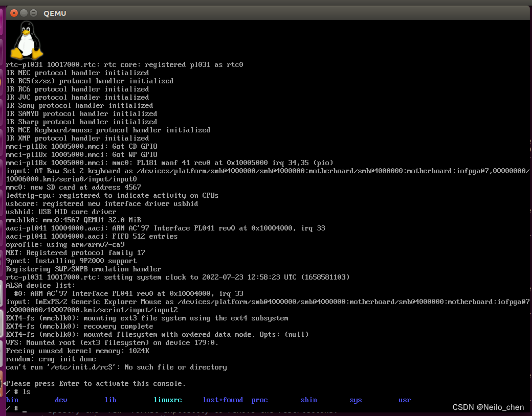Click the 'proc' directory entry
The height and width of the screenshot is (416, 532).
click(259, 400)
